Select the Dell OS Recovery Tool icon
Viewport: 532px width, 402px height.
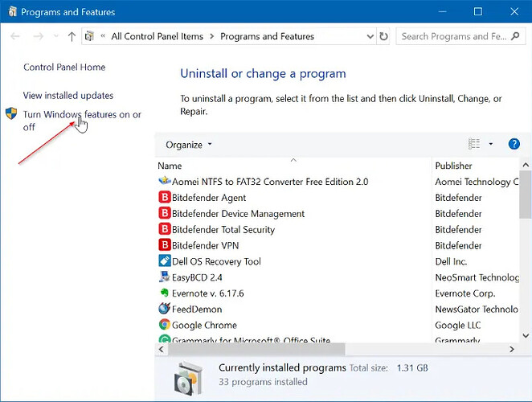tap(165, 260)
